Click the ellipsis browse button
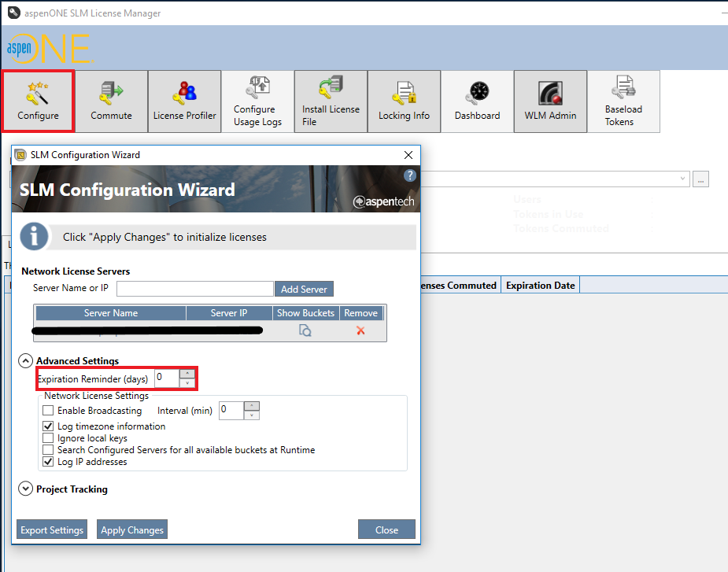 tap(700, 179)
